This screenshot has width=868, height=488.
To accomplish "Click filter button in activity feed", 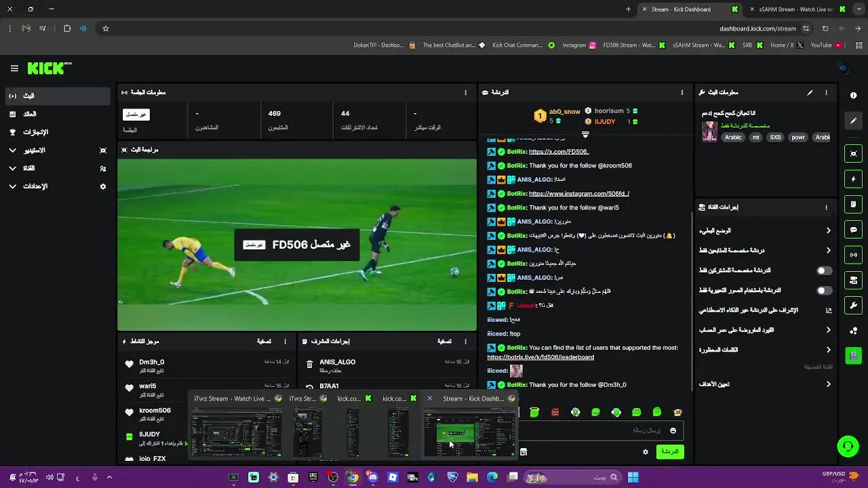I will (x=264, y=342).
